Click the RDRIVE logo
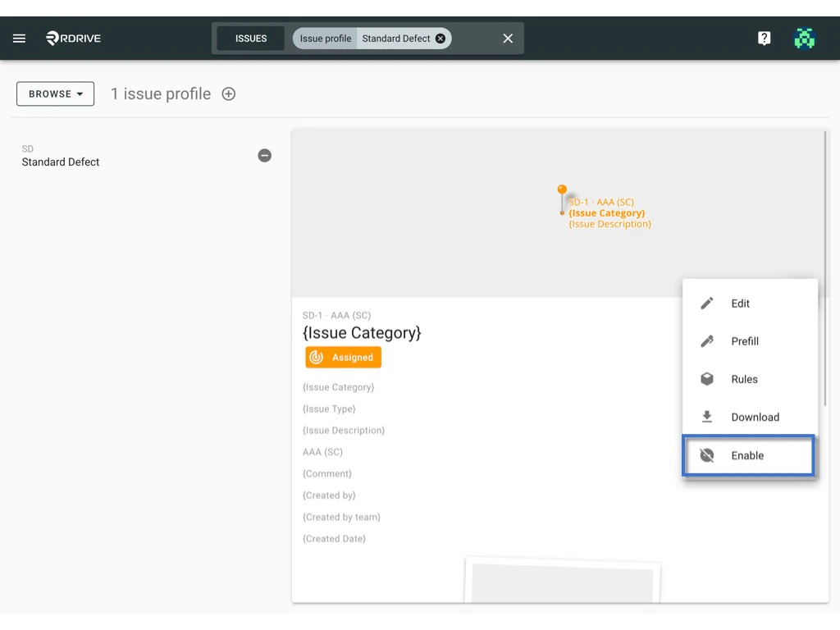The width and height of the screenshot is (840, 630). pyautogui.click(x=72, y=38)
